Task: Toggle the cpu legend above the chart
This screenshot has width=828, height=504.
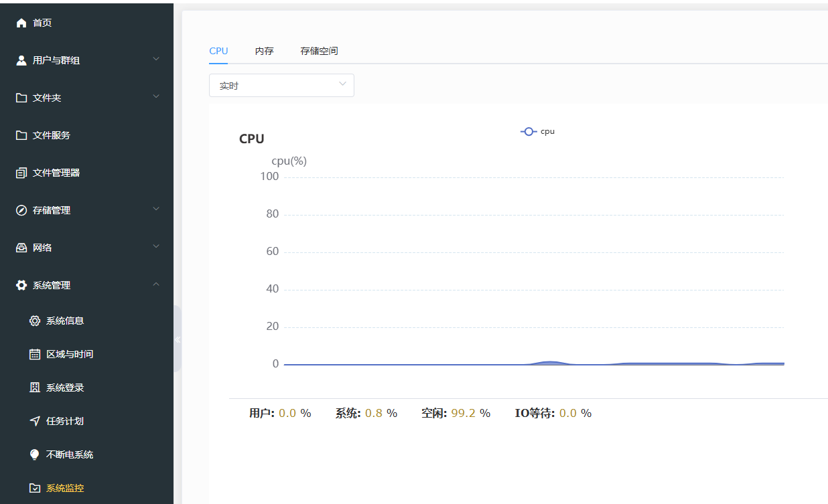Action: 537,131
